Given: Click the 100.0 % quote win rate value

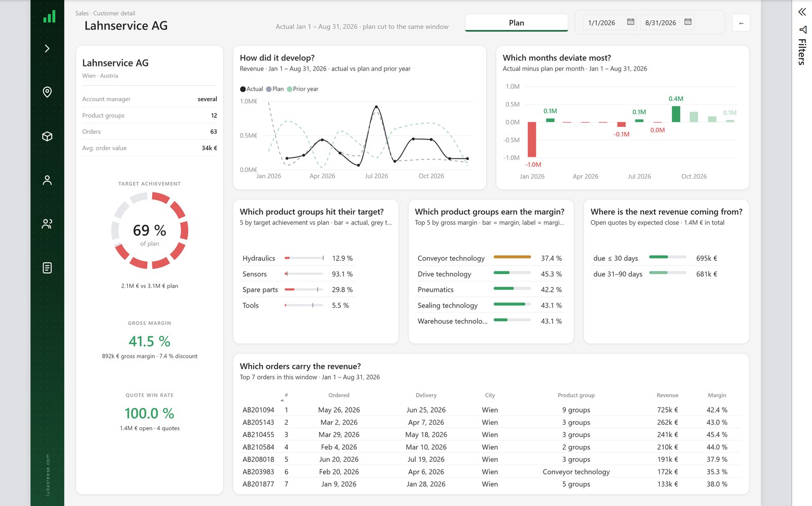Looking at the screenshot, I should coord(150,413).
